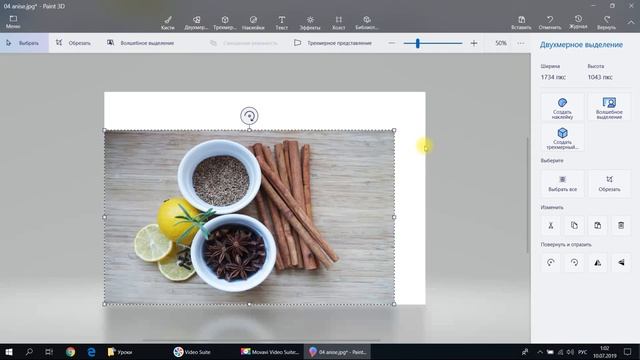Activate the Select tool
The width and height of the screenshot is (640, 360).
(24, 43)
